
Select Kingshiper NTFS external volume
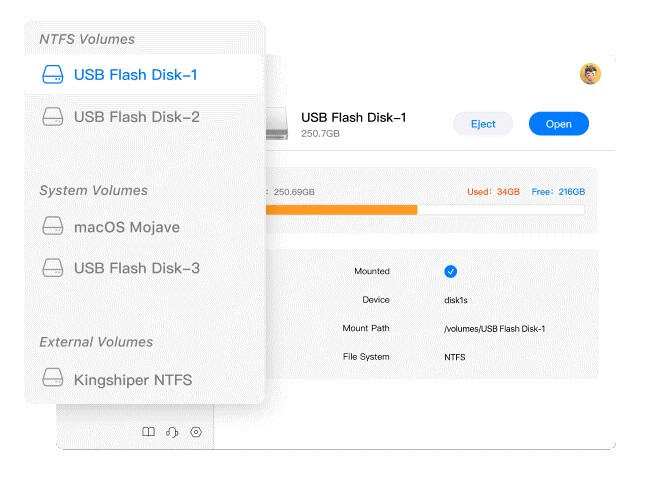(132, 380)
